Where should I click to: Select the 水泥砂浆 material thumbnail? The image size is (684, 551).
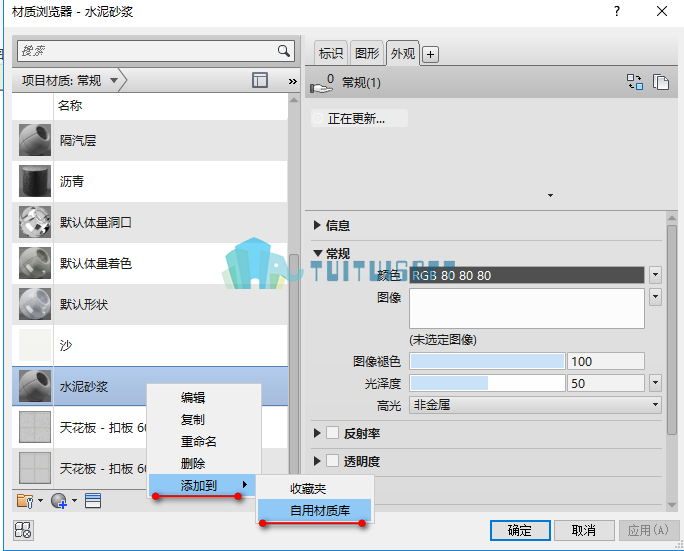click(35, 386)
